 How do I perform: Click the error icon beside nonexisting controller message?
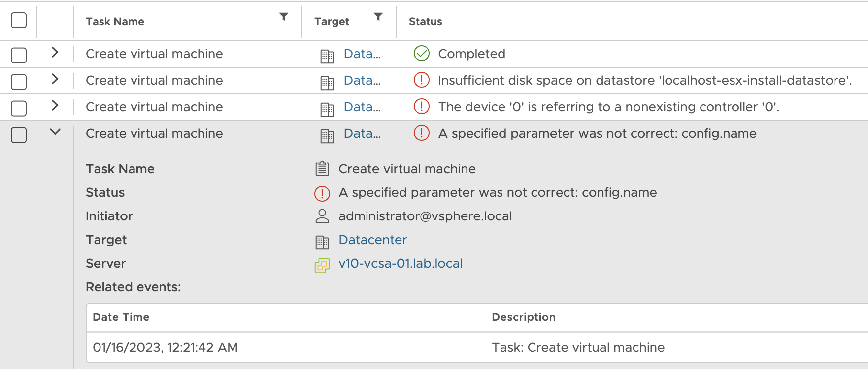coord(422,107)
